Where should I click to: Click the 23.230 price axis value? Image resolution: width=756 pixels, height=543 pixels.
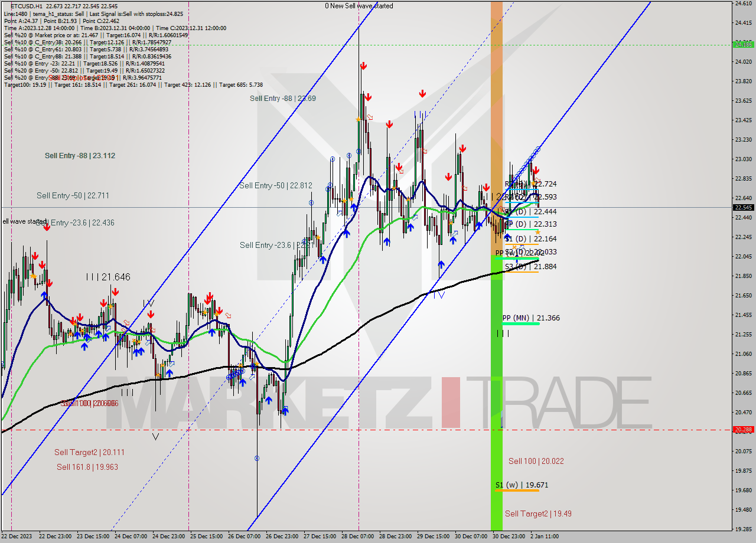coord(743,139)
